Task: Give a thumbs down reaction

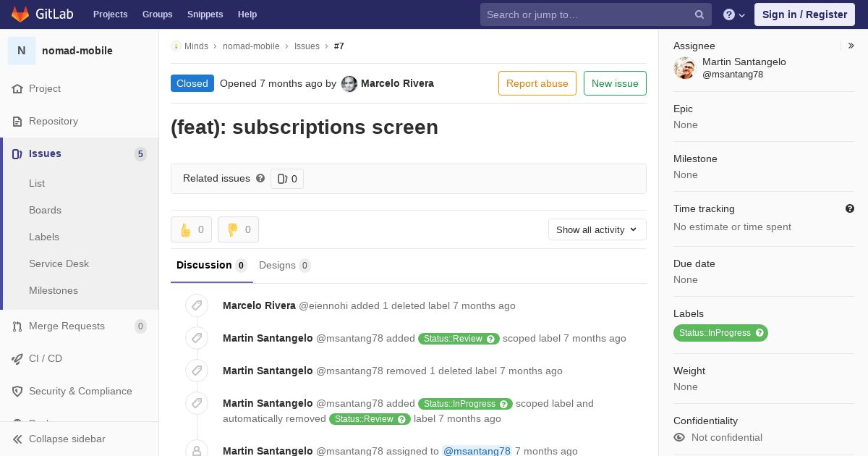Action: tap(238, 229)
